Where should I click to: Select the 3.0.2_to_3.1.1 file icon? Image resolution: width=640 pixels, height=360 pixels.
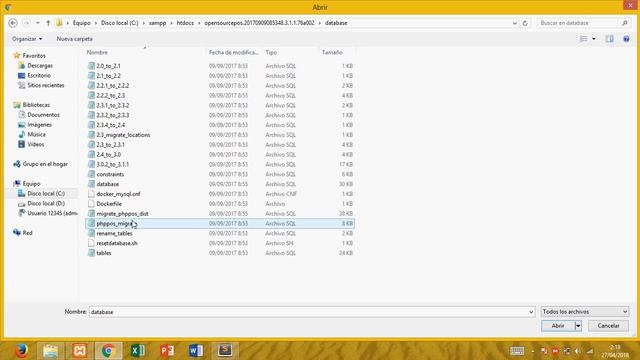pyautogui.click(x=91, y=164)
